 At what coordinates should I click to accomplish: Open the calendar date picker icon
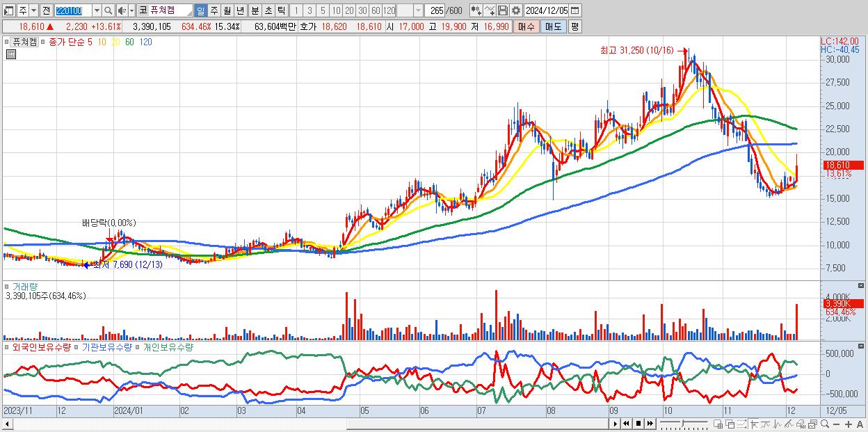[x=574, y=11]
